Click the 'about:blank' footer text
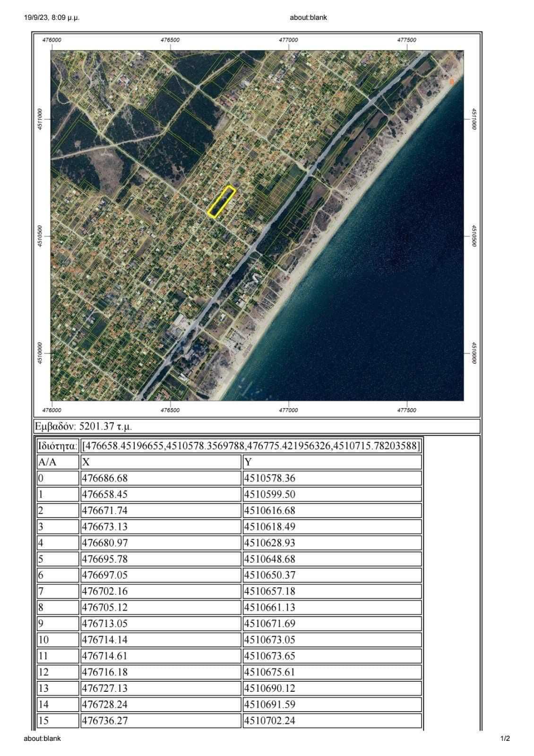Screen dimensions: 534x756 pyautogui.click(x=42, y=738)
